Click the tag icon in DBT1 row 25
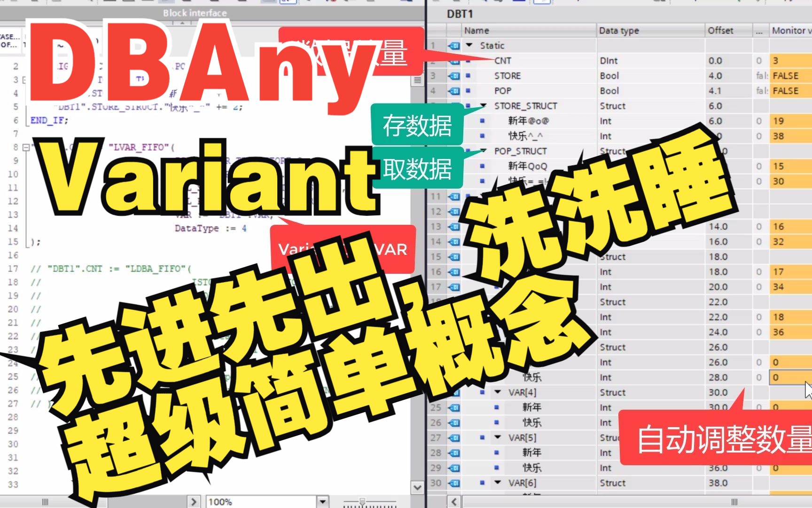Viewport: 812px width, 508px height. tap(454, 408)
